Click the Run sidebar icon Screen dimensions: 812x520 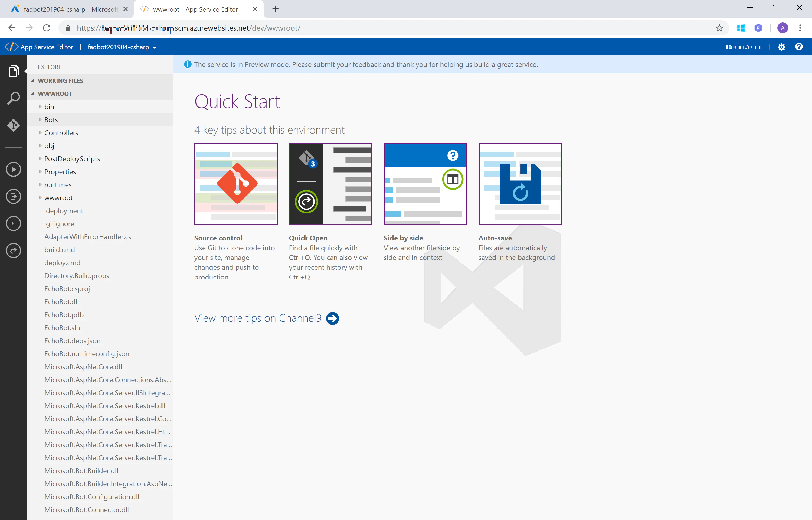14,169
